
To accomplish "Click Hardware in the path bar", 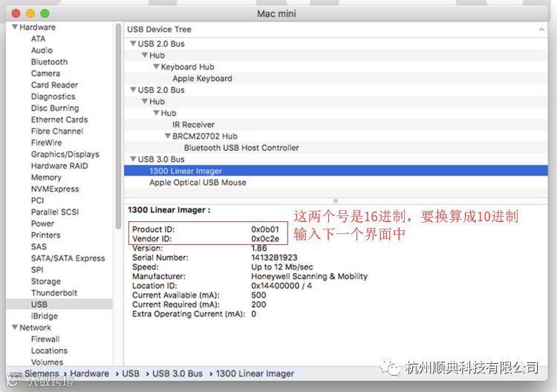I will pyautogui.click(x=90, y=373).
